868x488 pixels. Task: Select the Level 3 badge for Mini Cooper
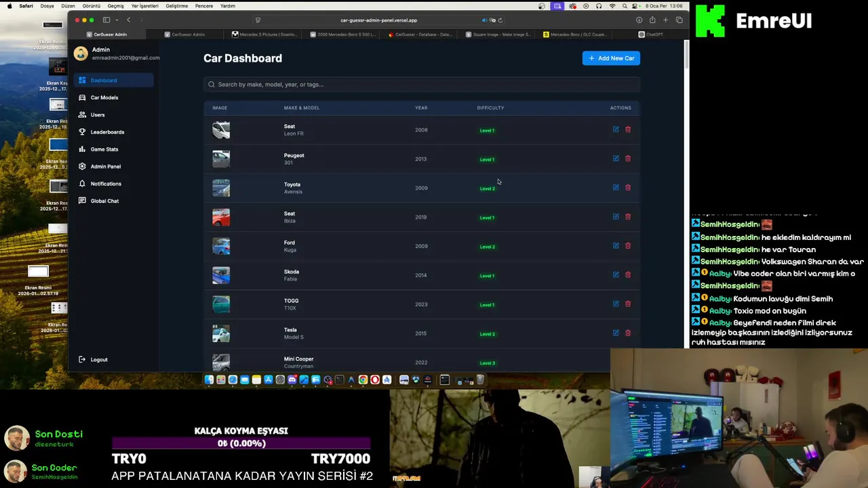(488, 363)
